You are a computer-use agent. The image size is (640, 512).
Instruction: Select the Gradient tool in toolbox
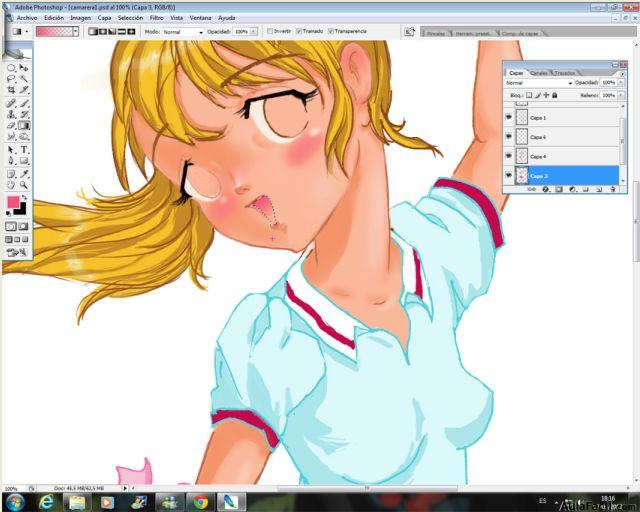24,126
